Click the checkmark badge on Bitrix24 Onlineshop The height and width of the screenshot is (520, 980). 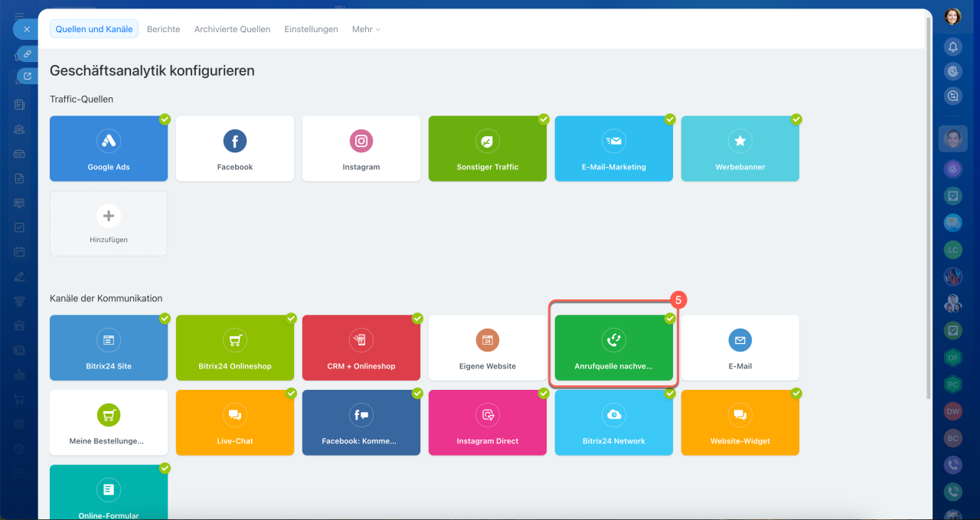(291, 319)
